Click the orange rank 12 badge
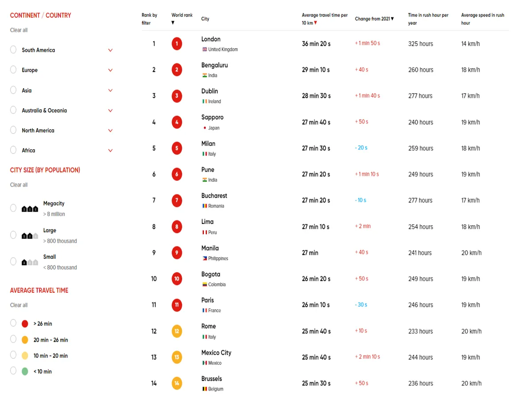This screenshot has width=532, height=399. point(176,331)
